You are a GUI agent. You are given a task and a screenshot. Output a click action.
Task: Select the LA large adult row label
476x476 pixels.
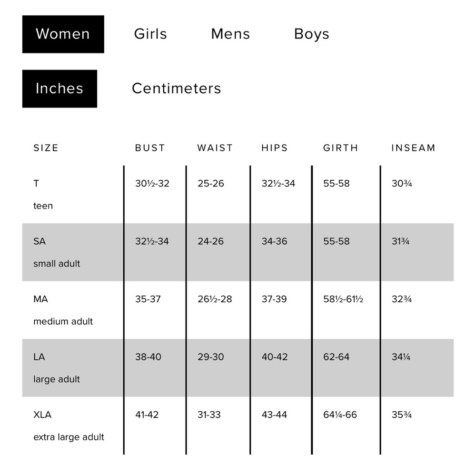coord(57,368)
